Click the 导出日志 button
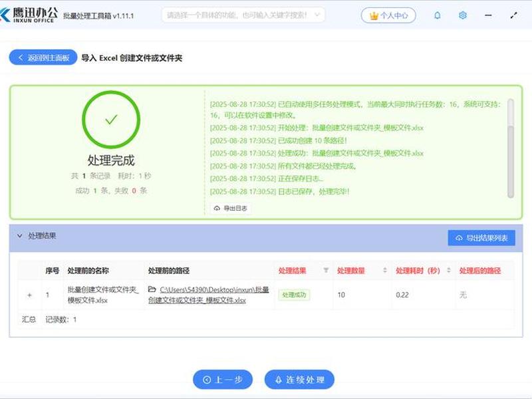 (231, 208)
